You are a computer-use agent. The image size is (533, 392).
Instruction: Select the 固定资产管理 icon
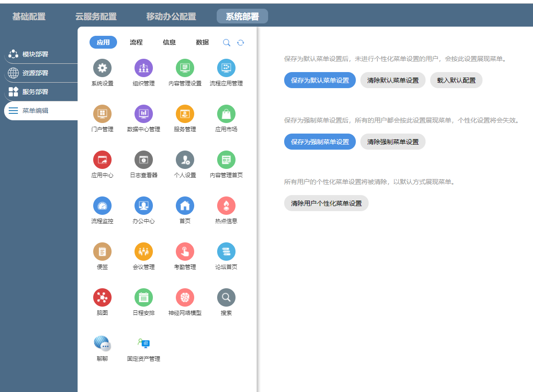(x=144, y=343)
